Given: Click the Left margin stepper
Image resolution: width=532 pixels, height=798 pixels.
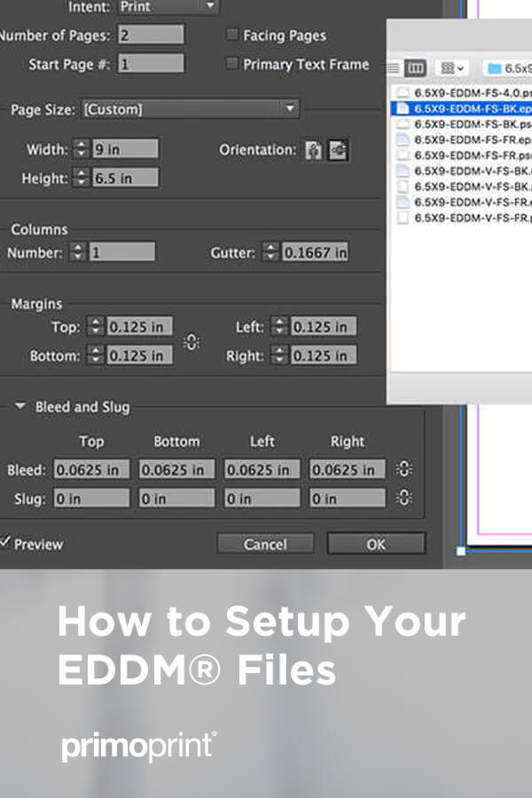Looking at the screenshot, I should tap(279, 326).
